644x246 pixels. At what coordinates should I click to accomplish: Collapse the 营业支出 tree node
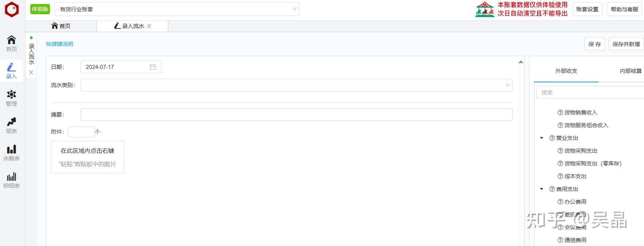542,138
